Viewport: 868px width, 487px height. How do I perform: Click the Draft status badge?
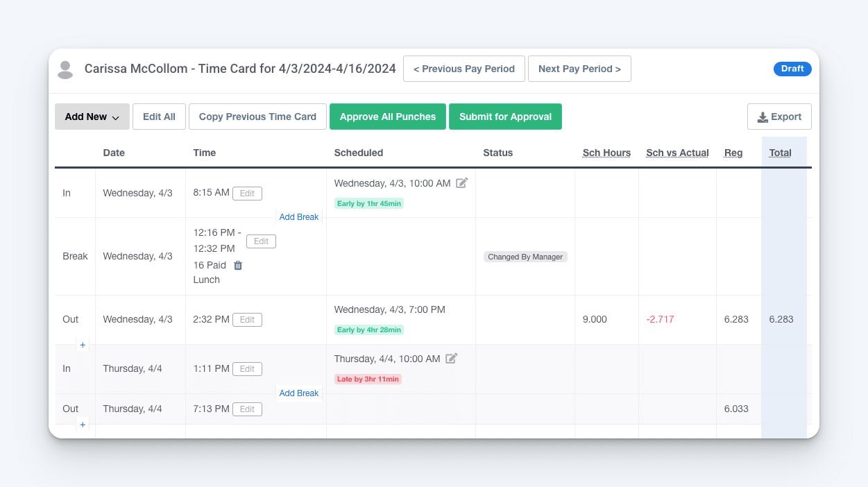(x=792, y=69)
